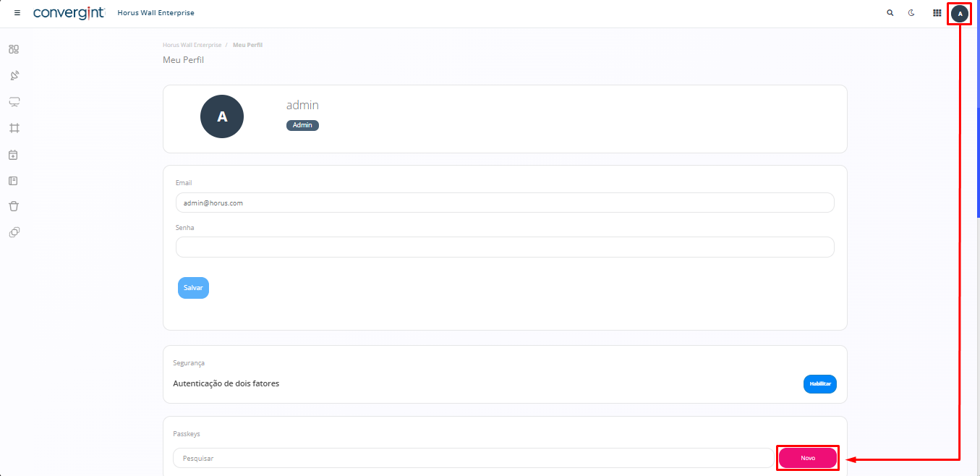Click the search magnifier icon
The height and width of the screenshot is (476, 980).
[890, 13]
